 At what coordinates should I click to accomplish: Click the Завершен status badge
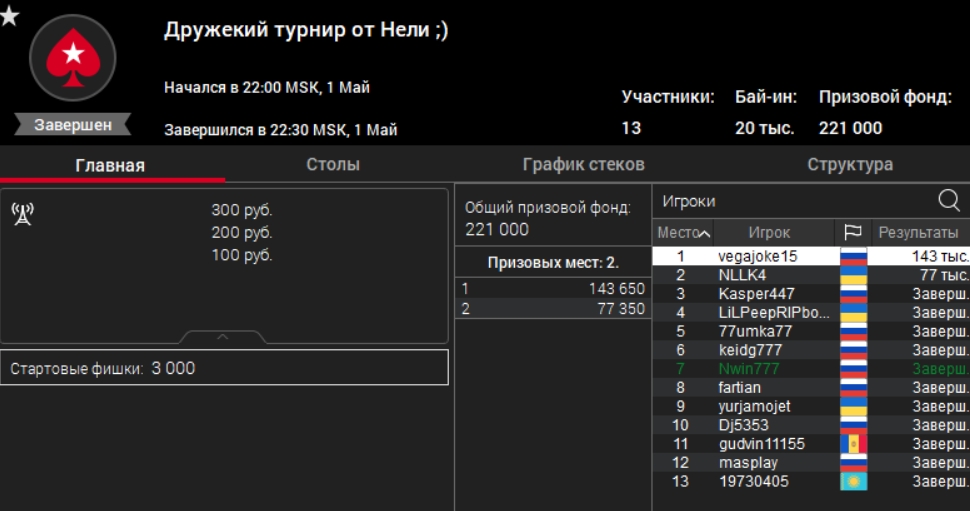click(73, 124)
